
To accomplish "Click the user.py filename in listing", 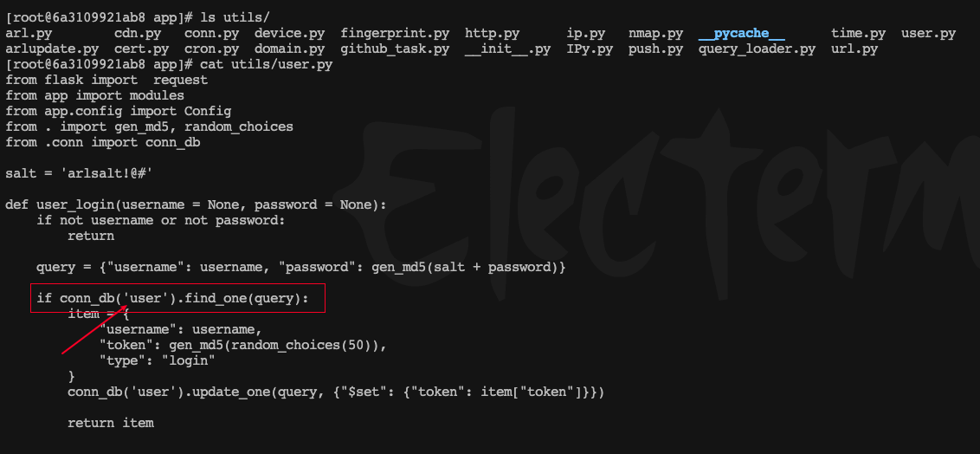I will point(928,34).
